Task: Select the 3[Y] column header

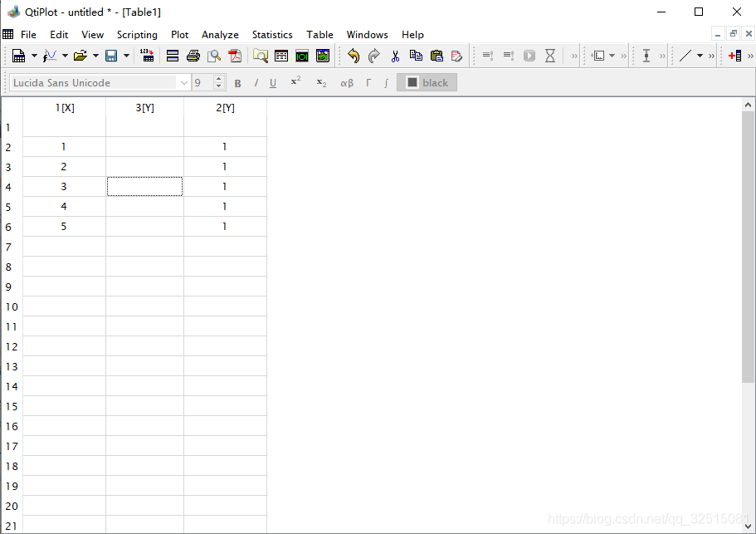Action: pos(144,108)
